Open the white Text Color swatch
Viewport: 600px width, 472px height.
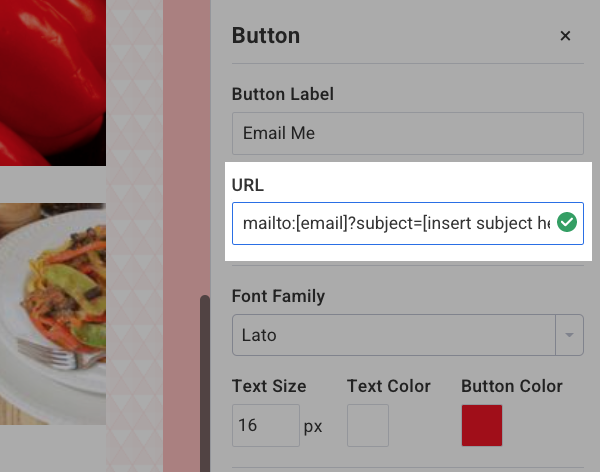click(x=367, y=426)
